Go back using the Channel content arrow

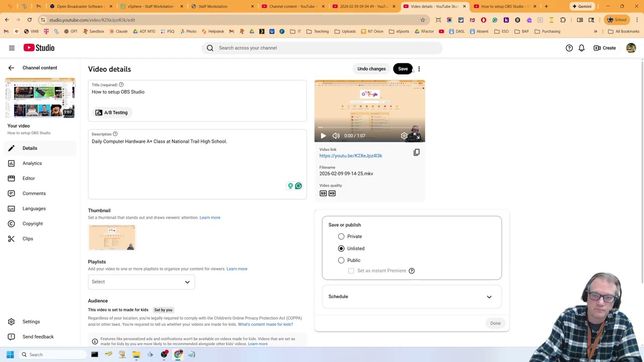click(11, 68)
